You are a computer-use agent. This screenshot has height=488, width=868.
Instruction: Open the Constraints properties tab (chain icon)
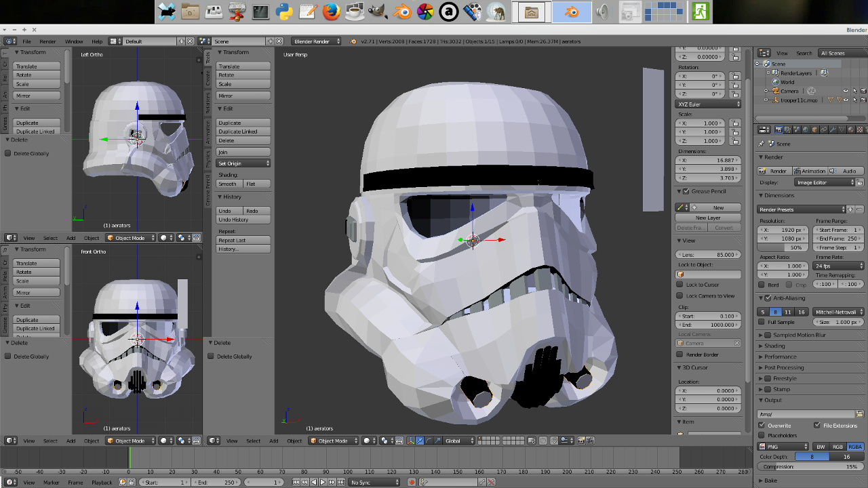[x=824, y=129]
